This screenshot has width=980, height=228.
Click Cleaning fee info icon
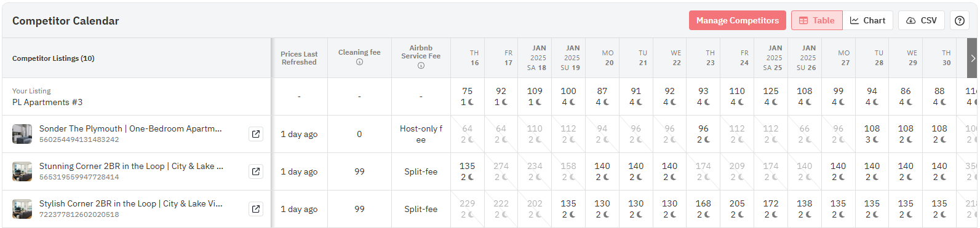[x=359, y=62]
